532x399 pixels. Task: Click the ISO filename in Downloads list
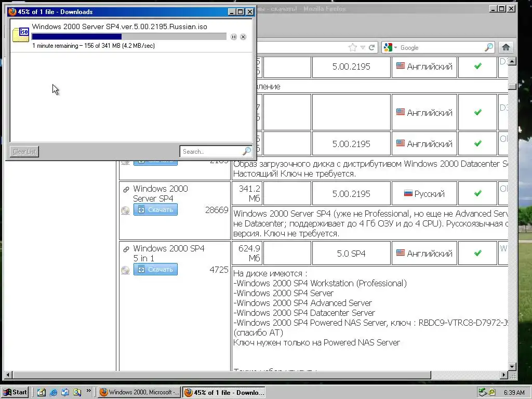[119, 26]
